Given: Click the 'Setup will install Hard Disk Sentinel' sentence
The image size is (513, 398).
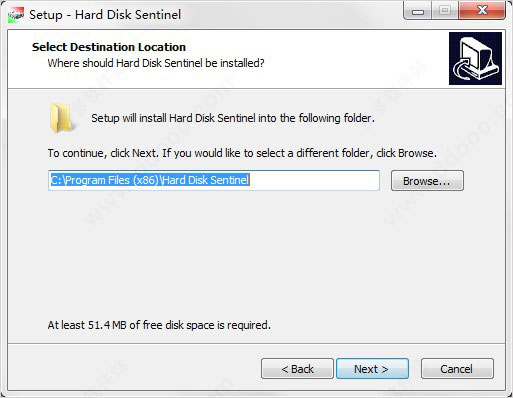Looking at the screenshot, I should [x=233, y=118].
